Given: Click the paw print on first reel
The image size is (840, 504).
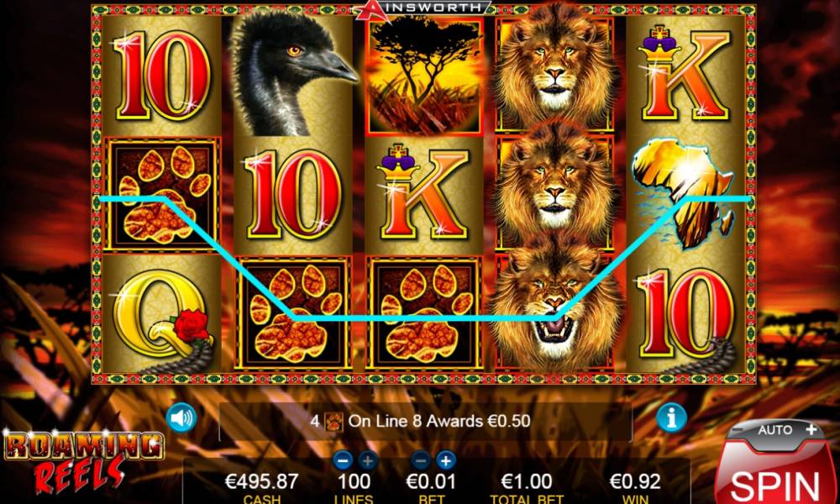Looking at the screenshot, I should (163, 194).
